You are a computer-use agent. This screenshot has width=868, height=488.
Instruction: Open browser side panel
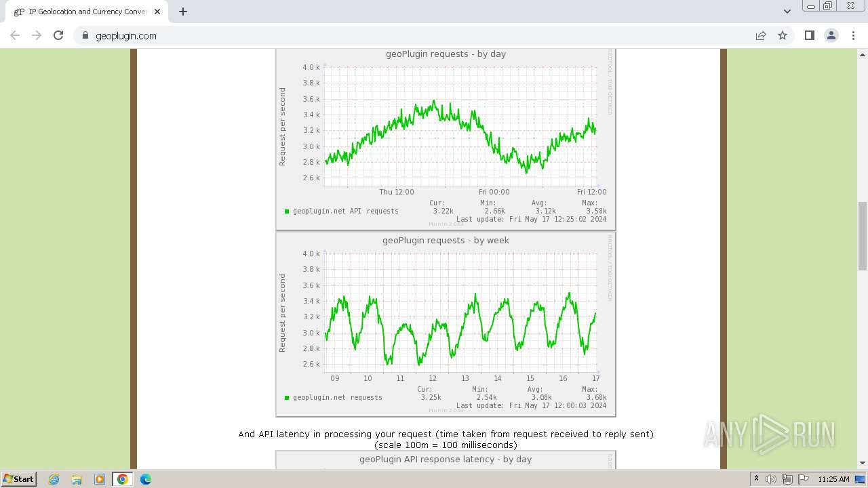pyautogui.click(x=809, y=35)
